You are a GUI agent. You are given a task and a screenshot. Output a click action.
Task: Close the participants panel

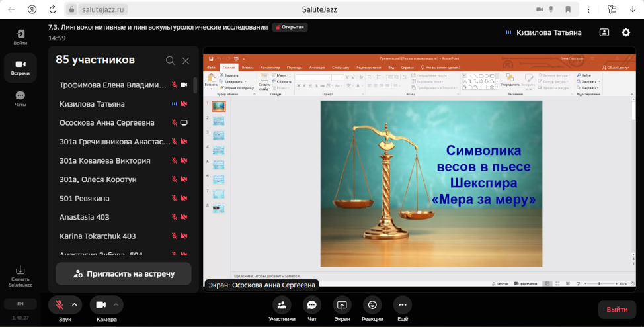[x=186, y=61]
